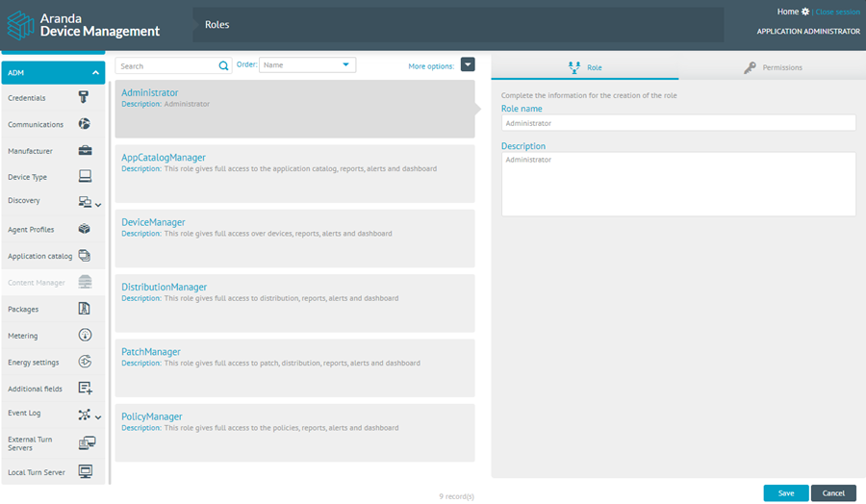The width and height of the screenshot is (866, 504).
Task: Switch to the Role tab
Action: click(585, 67)
